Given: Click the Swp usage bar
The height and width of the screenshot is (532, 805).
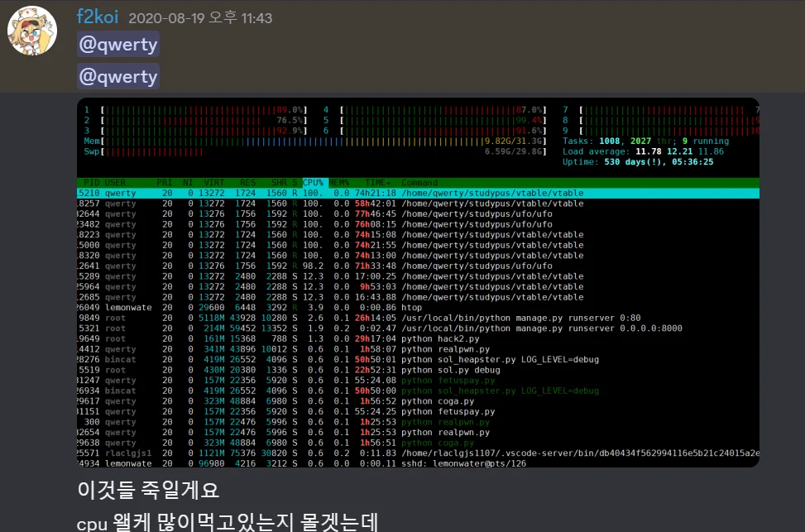Looking at the screenshot, I should click(315, 151).
